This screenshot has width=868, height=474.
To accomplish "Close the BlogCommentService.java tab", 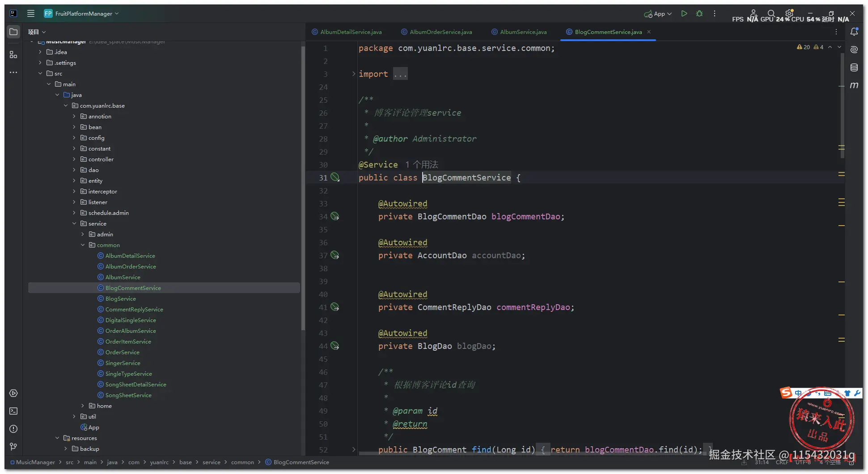I will [649, 32].
